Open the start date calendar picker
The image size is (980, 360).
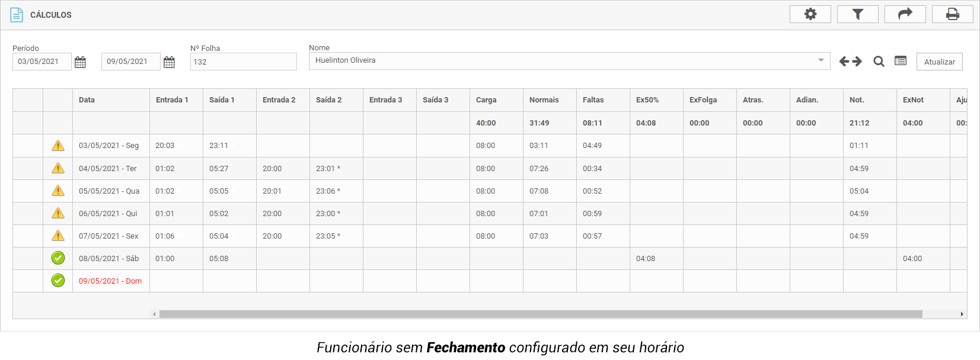[81, 62]
